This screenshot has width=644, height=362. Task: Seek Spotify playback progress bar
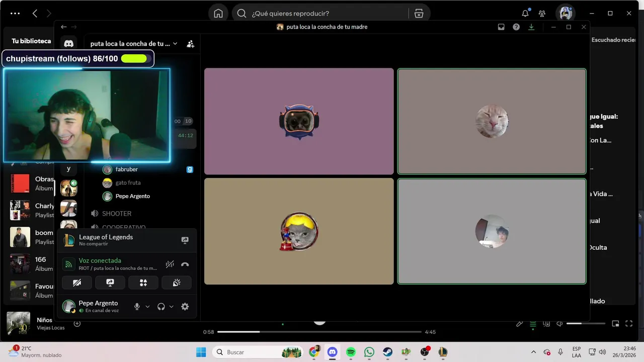pos(319,332)
